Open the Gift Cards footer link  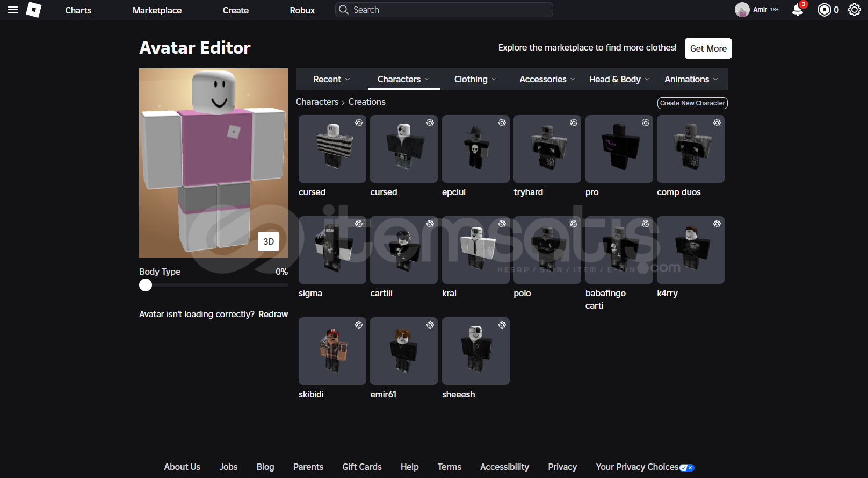point(362,467)
